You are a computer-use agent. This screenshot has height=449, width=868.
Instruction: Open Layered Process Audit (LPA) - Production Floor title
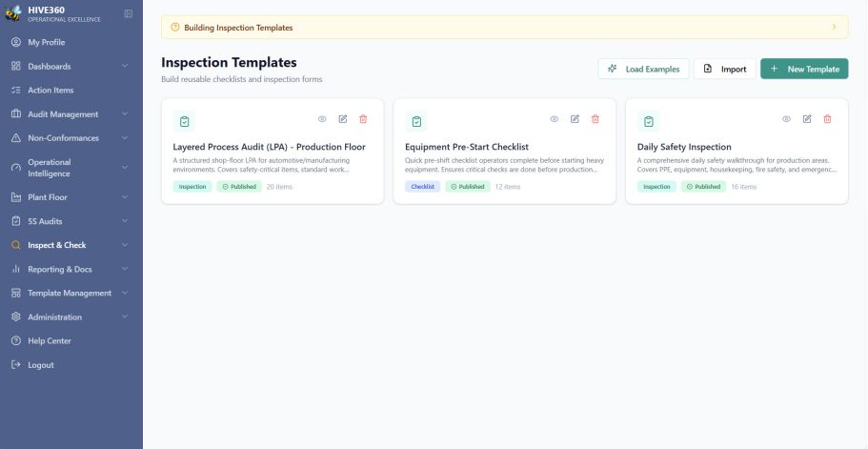pyautogui.click(x=269, y=147)
